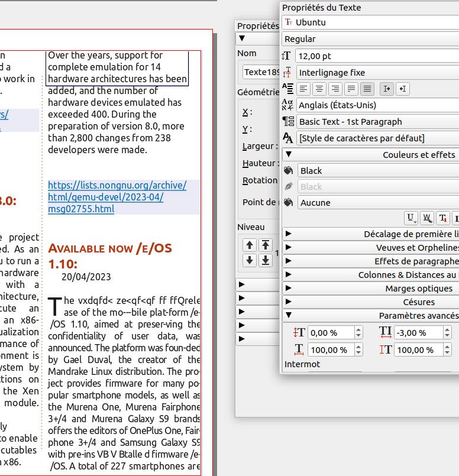The image size is (459, 476).
Task: Expand the Césures section
Action: [289, 302]
